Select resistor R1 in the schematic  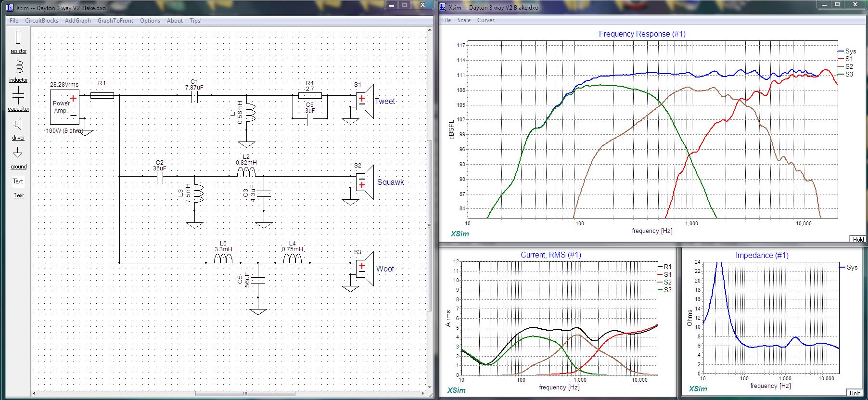[x=102, y=95]
